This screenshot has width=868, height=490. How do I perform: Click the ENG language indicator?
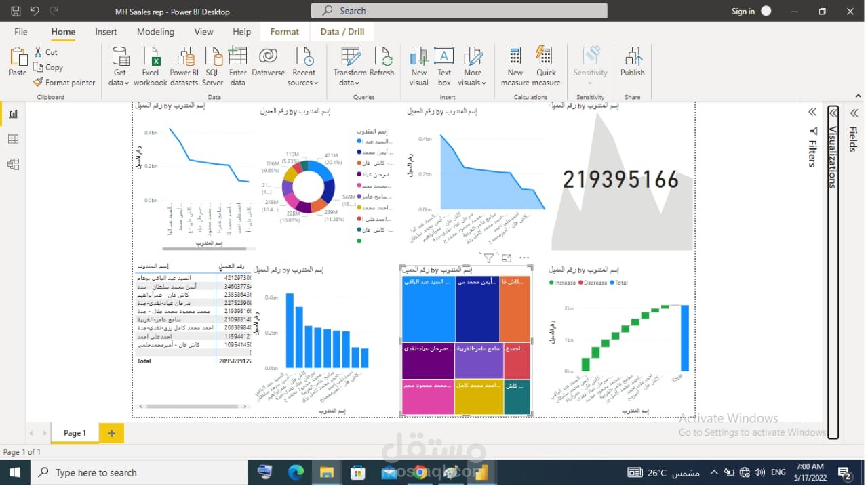pos(778,473)
